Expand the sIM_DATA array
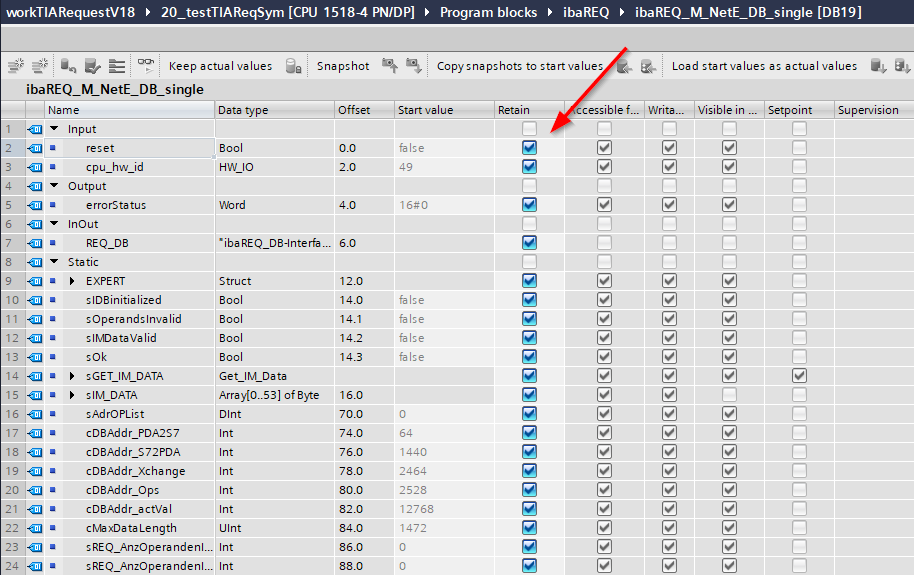The height and width of the screenshot is (575, 914). click(72, 395)
